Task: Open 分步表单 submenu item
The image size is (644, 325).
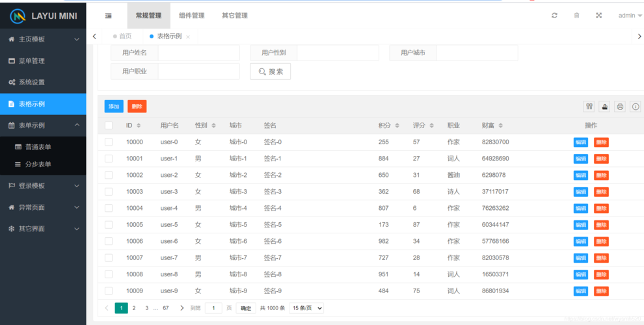Action: [x=43, y=164]
